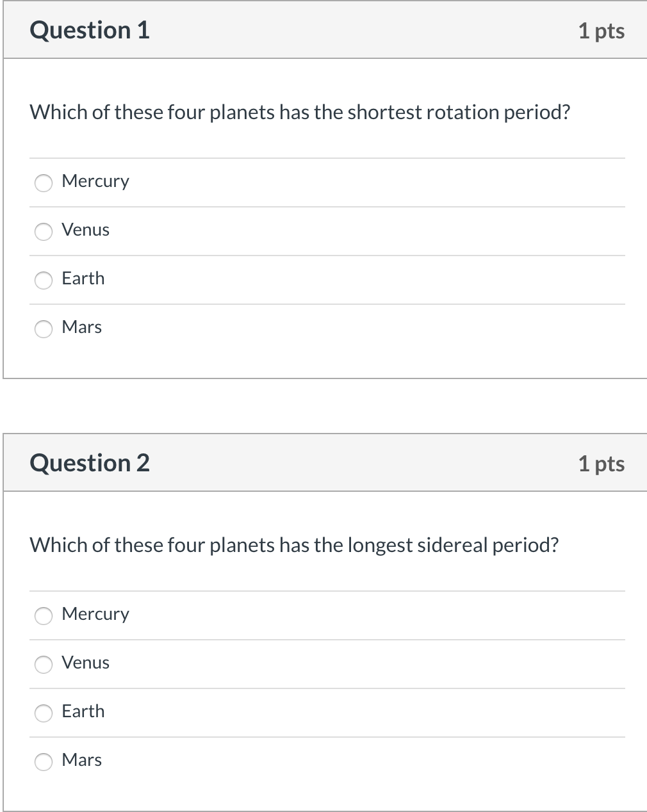Screen dimensions: 647x812
Task: Click the Mercury answer text in Question 1
Action: [95, 181]
